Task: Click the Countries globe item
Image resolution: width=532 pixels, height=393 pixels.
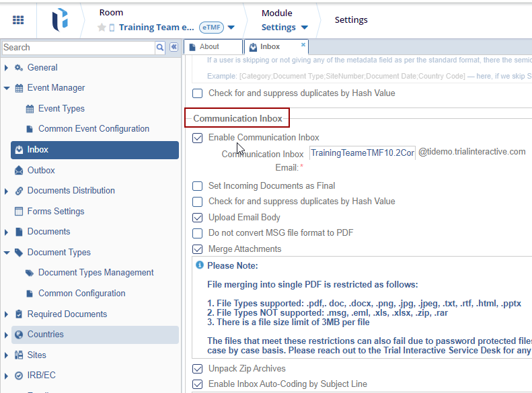Action: point(45,335)
